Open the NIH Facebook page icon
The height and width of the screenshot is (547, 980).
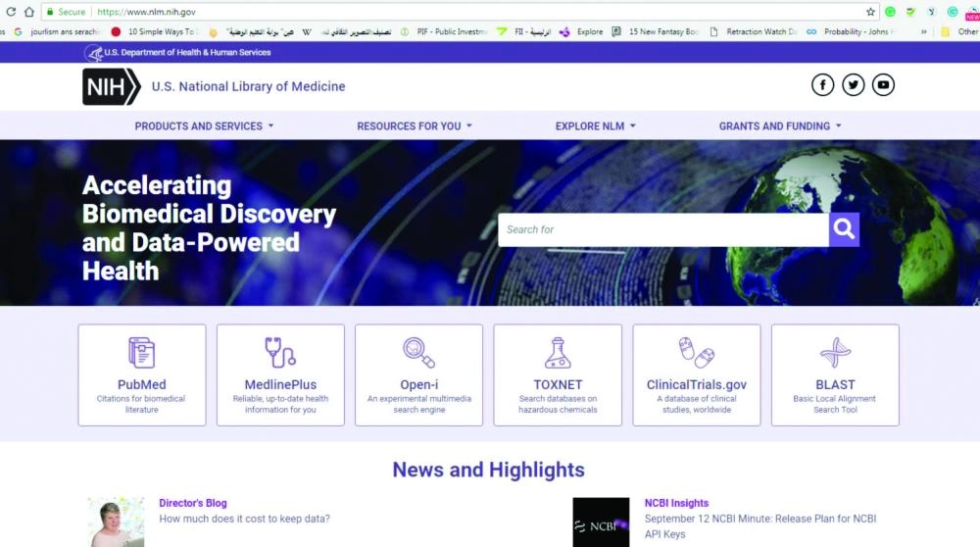(x=822, y=85)
